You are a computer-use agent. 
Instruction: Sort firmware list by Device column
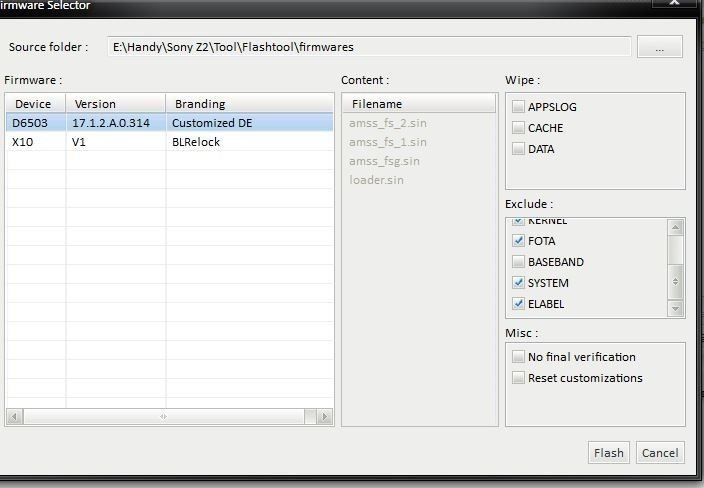click(x=36, y=104)
